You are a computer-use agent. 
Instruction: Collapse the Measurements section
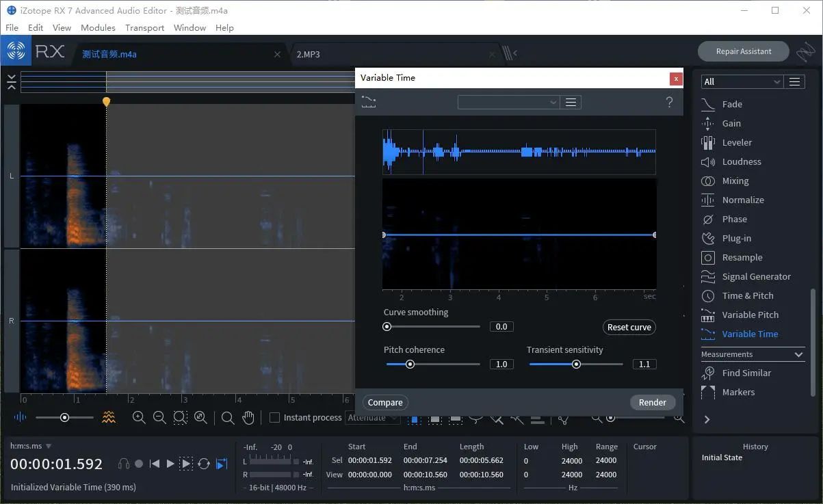pos(798,354)
